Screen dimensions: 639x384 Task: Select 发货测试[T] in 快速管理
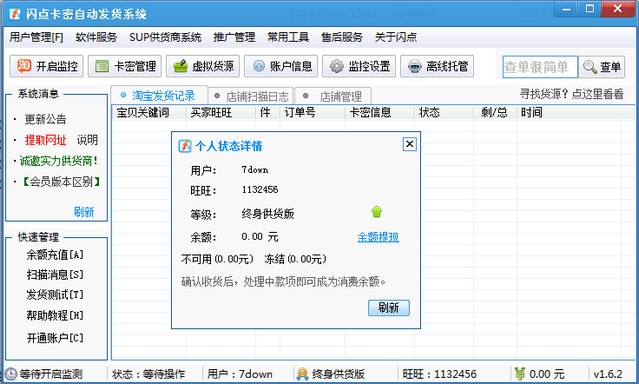pos(55,295)
